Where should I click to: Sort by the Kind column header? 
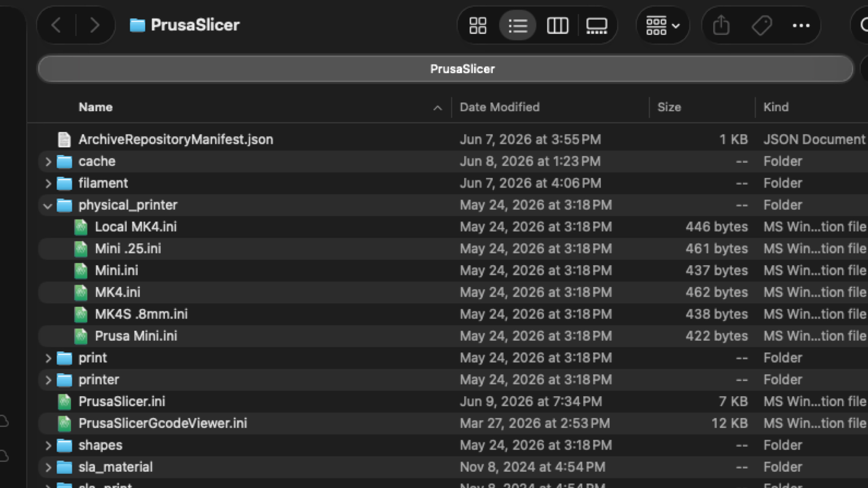[776, 107]
